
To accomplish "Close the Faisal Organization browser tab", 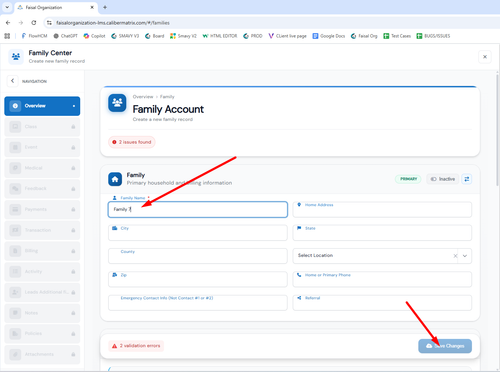I will click(92, 7).
